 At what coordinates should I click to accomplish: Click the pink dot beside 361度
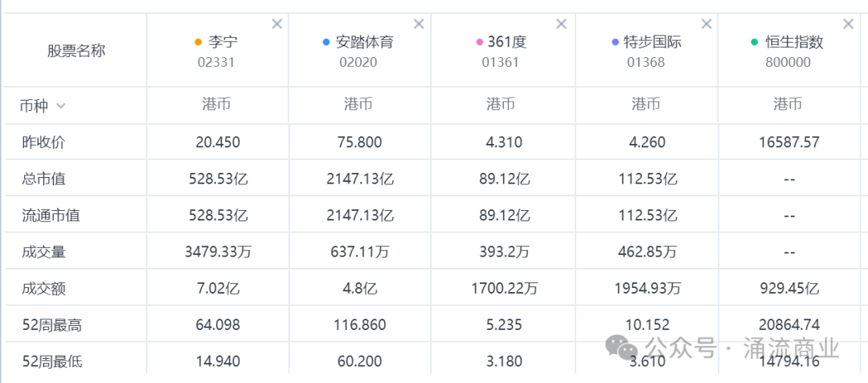(480, 42)
